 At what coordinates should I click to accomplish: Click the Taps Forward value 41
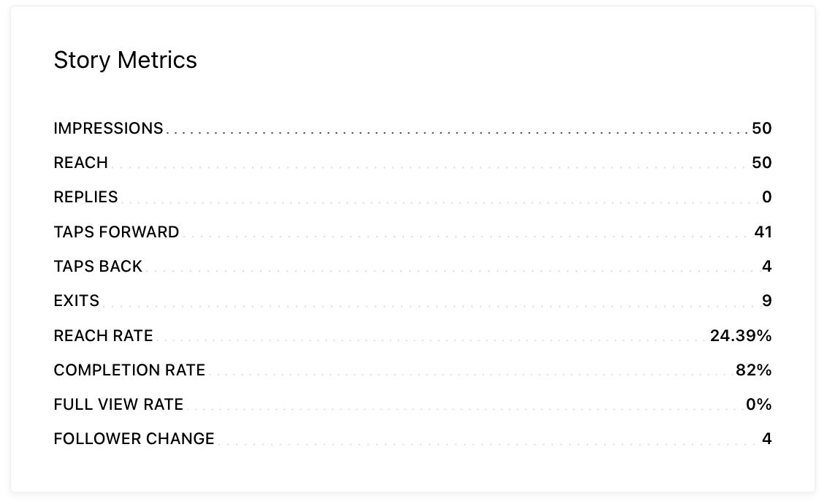coord(763,232)
